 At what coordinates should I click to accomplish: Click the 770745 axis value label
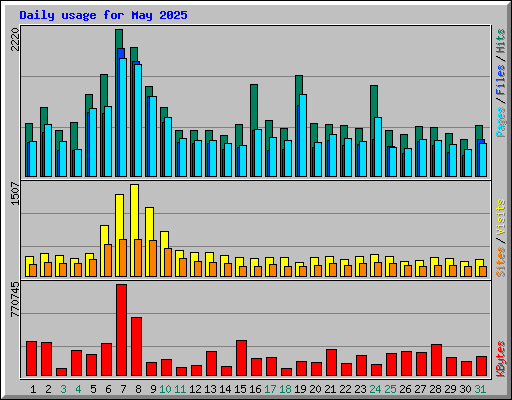click(x=15, y=299)
